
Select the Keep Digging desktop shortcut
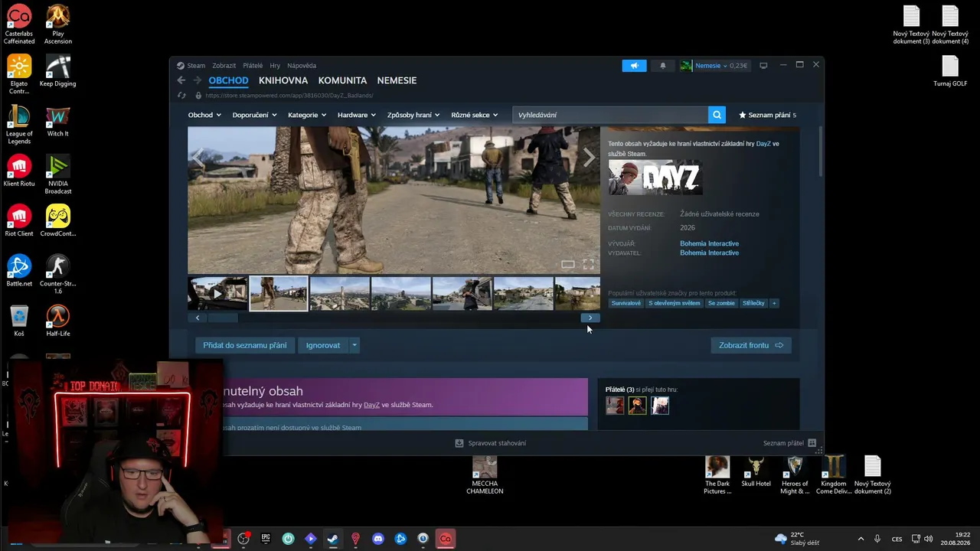[58, 71]
